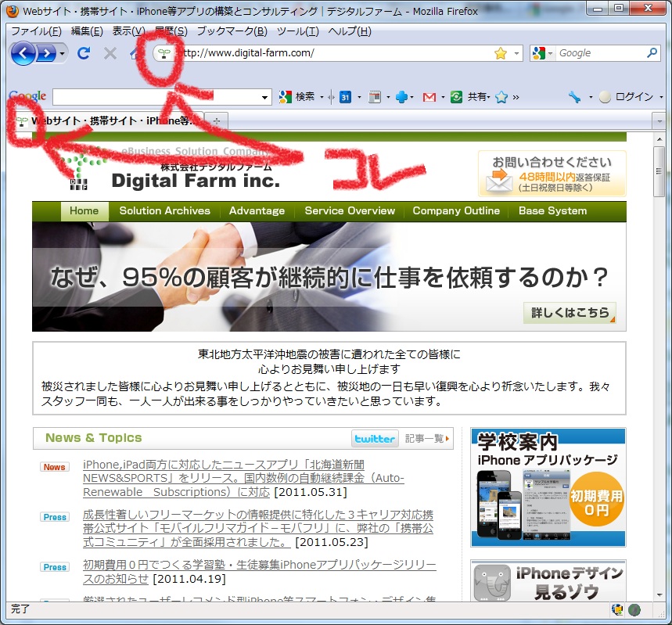Click the news page toolbar icon
Image resolution: width=672 pixels, height=625 pixels.
375,97
